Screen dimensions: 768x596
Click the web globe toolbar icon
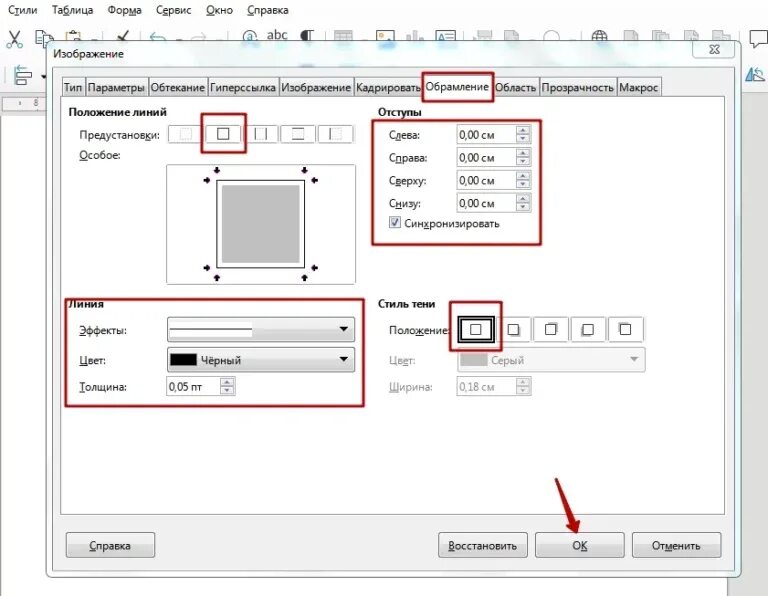(600, 37)
